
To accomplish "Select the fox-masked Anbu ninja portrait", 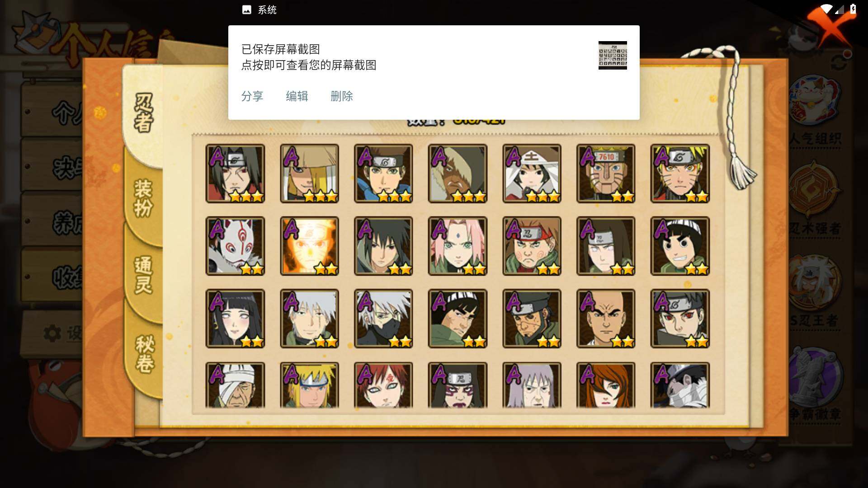I will click(235, 246).
